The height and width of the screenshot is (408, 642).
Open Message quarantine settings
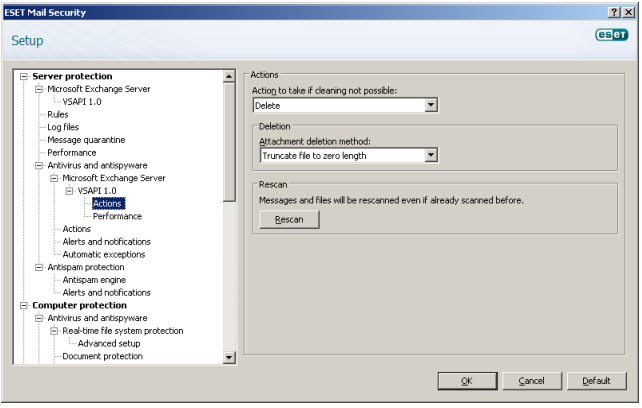tap(86, 140)
